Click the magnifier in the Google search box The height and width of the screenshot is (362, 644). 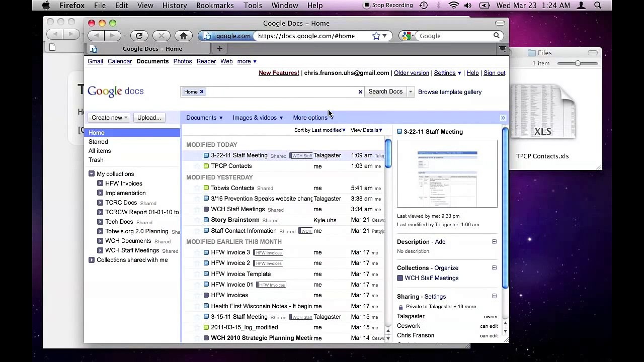point(496,36)
